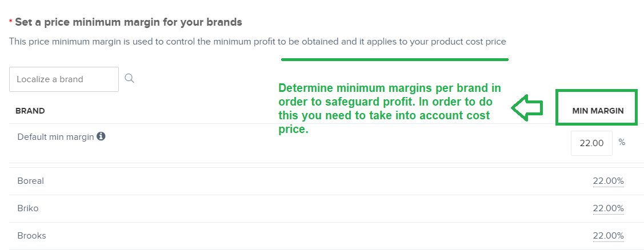This screenshot has width=644, height=250.
Task: Edit Boreal's 22.00% min margin value
Action: [608, 181]
